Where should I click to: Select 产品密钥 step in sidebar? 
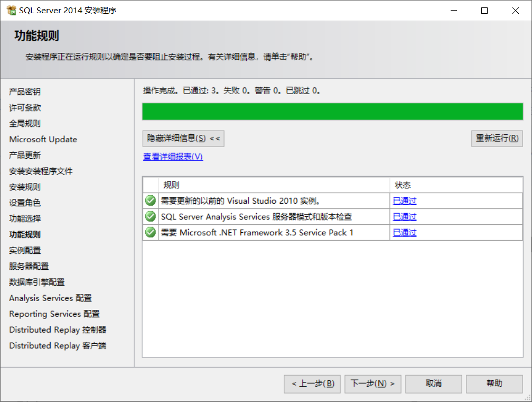click(x=25, y=92)
